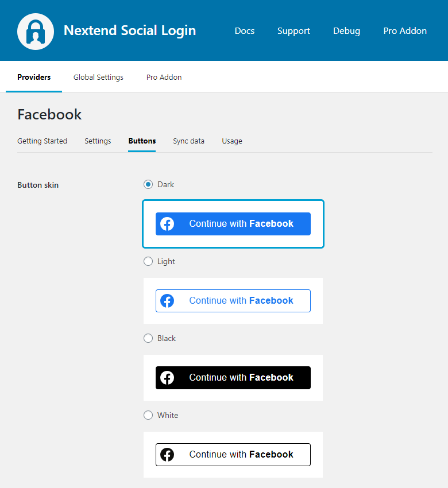Choose the White button skin option
The image size is (448, 488).
pos(148,415)
